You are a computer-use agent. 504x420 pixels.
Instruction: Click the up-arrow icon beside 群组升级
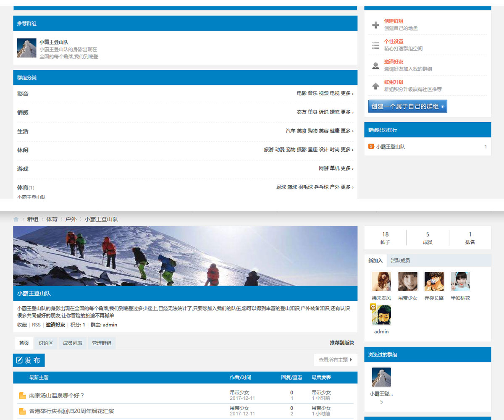376,86
